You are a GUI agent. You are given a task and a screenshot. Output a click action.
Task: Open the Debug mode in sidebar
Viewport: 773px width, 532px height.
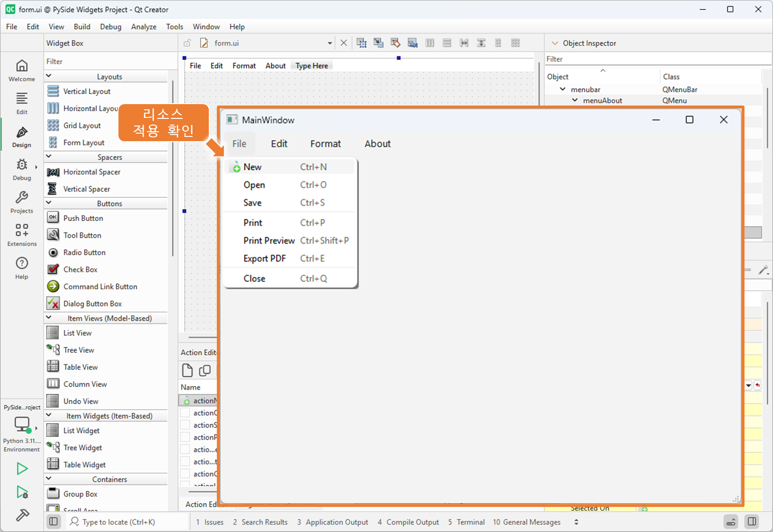pos(22,170)
